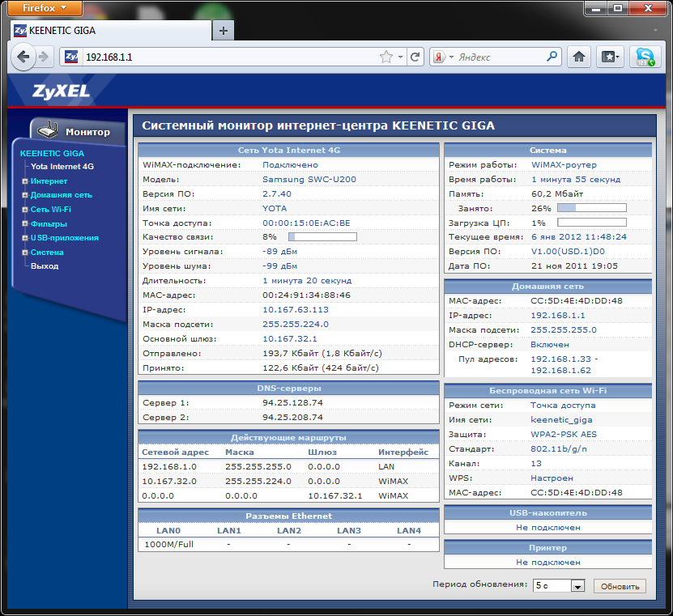Click the Сеть Wi-Fi menu label

click(51, 210)
